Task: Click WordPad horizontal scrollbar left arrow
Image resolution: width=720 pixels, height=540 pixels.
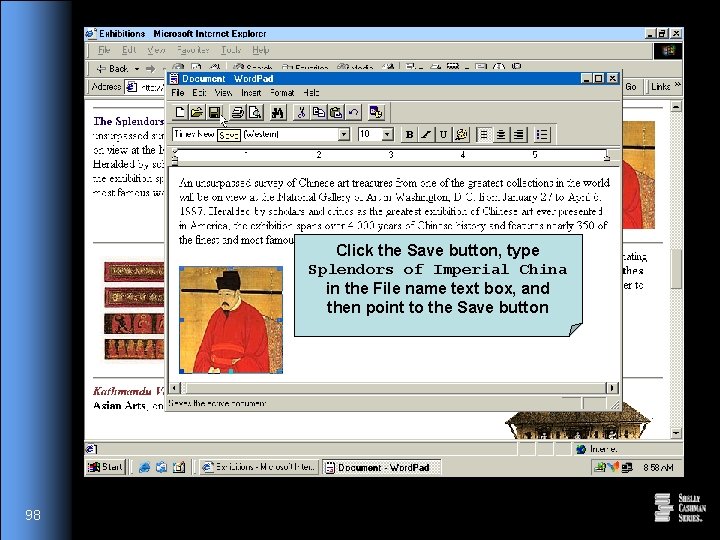Action: (174, 388)
